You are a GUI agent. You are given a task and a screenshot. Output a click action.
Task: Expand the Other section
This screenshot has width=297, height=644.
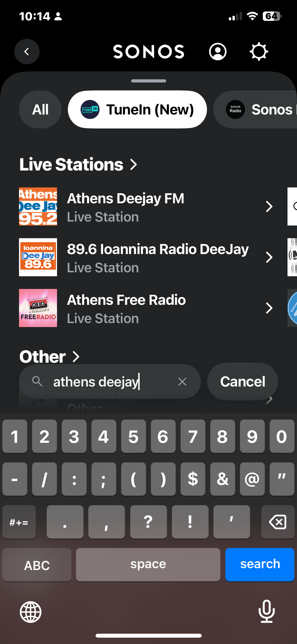[x=49, y=357]
